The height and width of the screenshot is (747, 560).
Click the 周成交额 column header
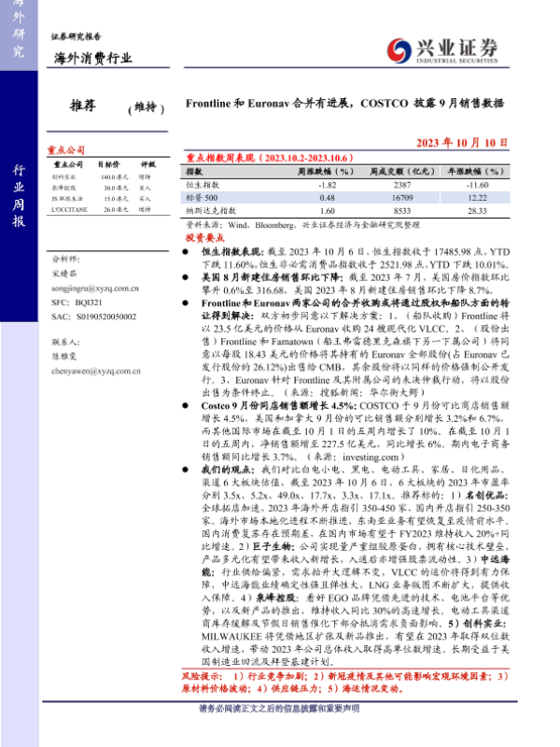click(x=400, y=173)
